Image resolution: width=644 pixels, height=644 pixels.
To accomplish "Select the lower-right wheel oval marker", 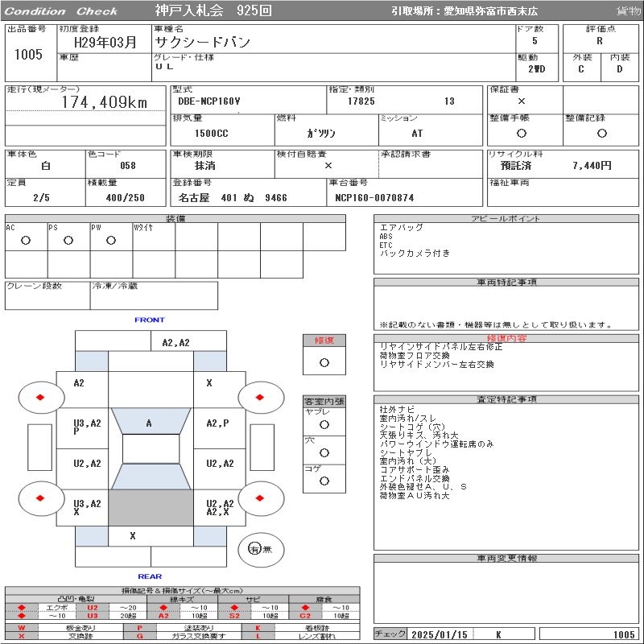I will pyautogui.click(x=261, y=497).
